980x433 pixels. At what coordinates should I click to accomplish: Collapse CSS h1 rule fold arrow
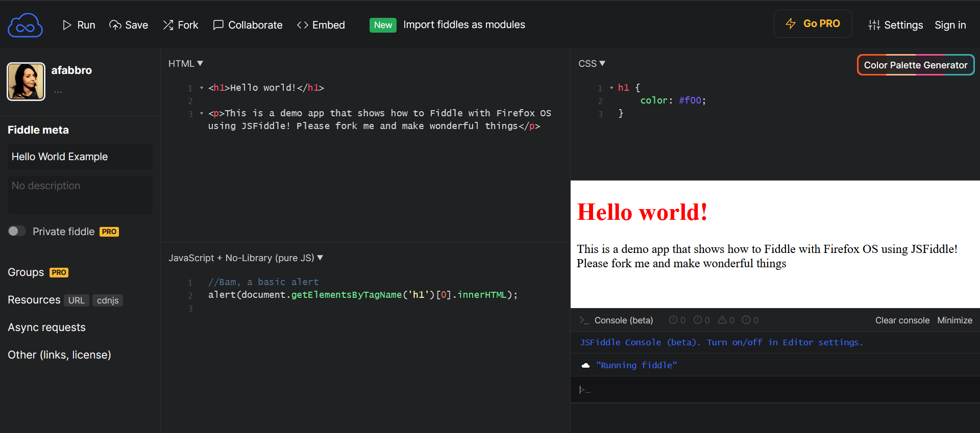611,88
